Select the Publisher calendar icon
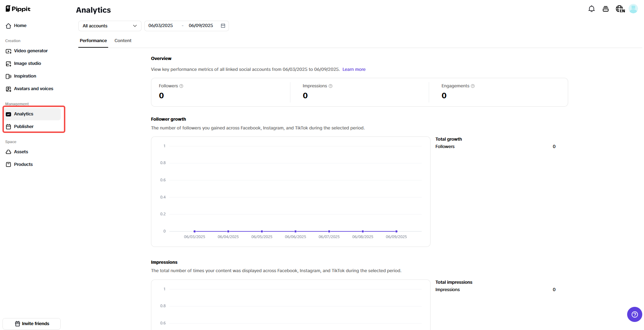 (8, 127)
